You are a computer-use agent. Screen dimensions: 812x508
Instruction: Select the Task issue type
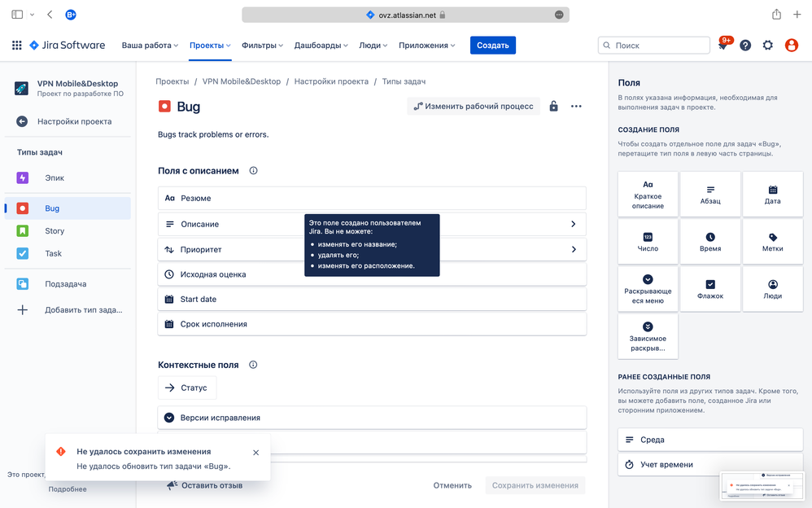point(68,253)
